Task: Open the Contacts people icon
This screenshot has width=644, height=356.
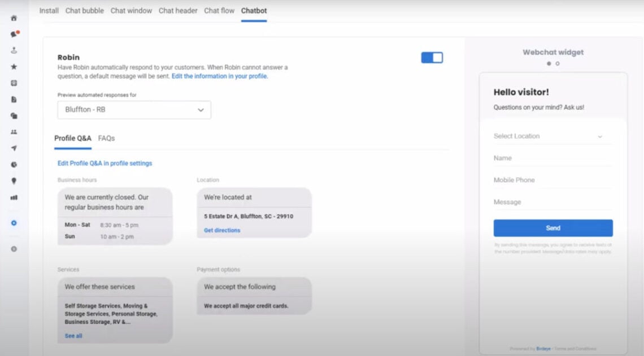Action: tap(14, 131)
